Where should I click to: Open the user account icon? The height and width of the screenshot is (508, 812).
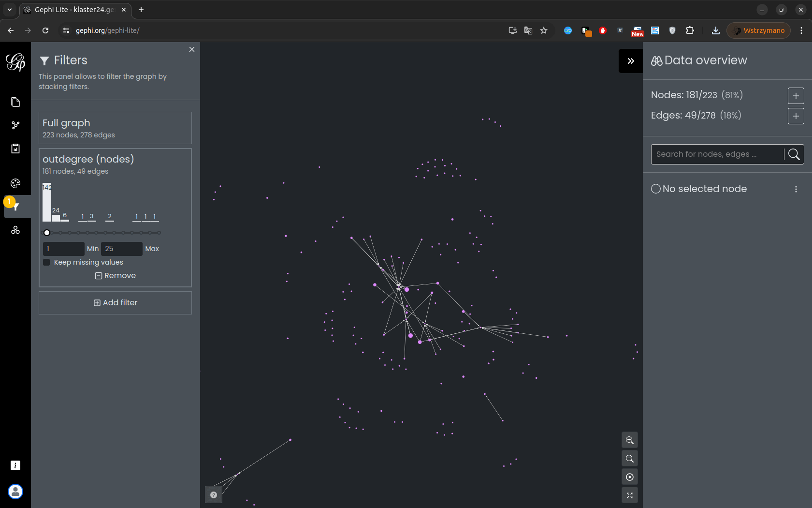[15, 492]
